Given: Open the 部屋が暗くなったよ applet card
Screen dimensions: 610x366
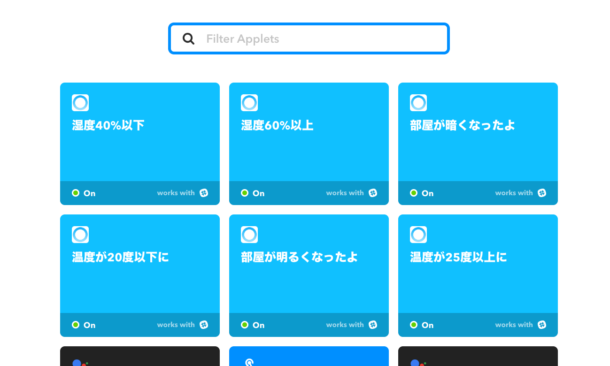Looking at the screenshot, I should click(478, 144).
